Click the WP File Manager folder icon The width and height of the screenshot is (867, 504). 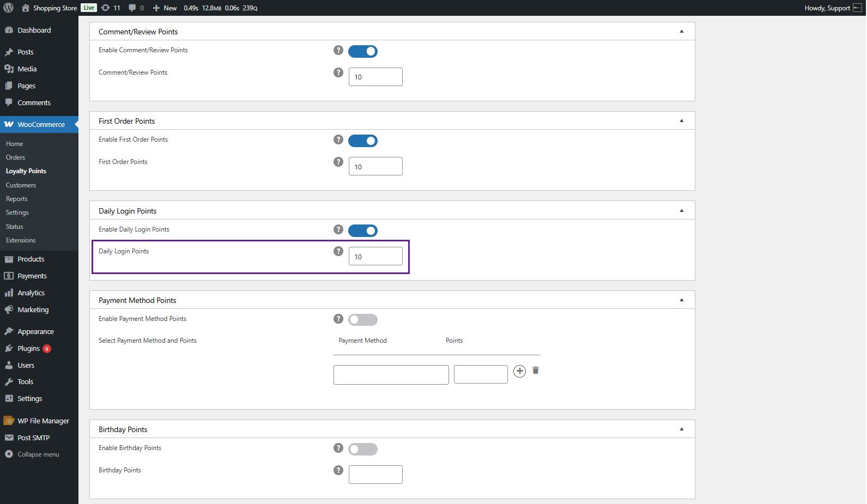(x=9, y=421)
